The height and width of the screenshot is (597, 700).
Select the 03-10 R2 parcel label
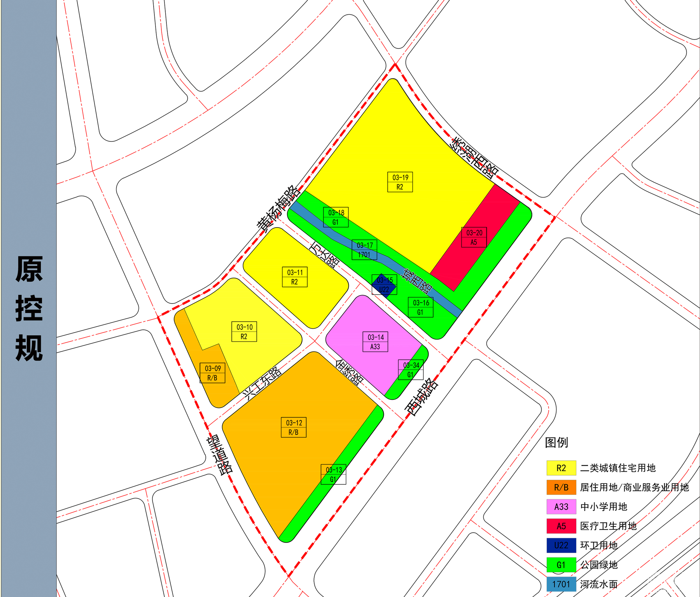click(x=244, y=332)
